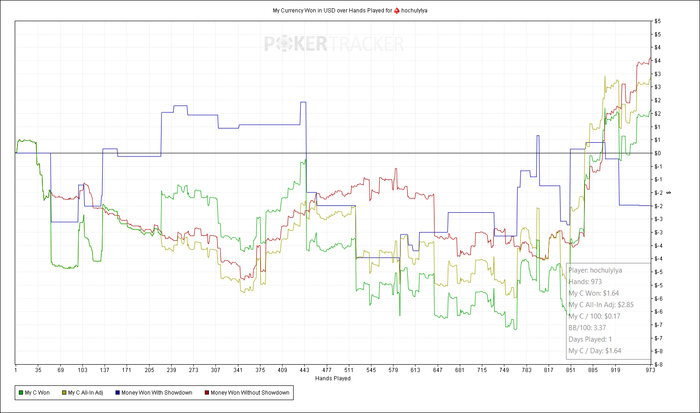The width and height of the screenshot is (700, 413).
Task: Click the Player: hochulylya tooltip line
Action: 595,270
